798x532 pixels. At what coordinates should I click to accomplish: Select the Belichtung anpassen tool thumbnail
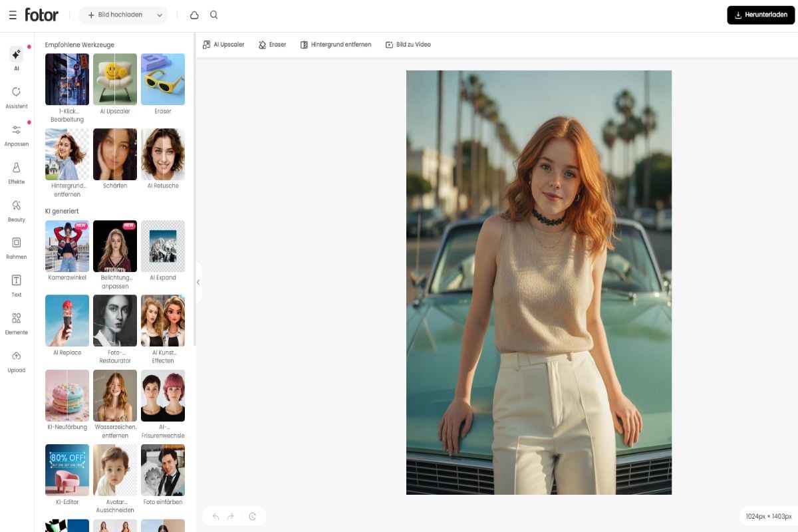[115, 246]
